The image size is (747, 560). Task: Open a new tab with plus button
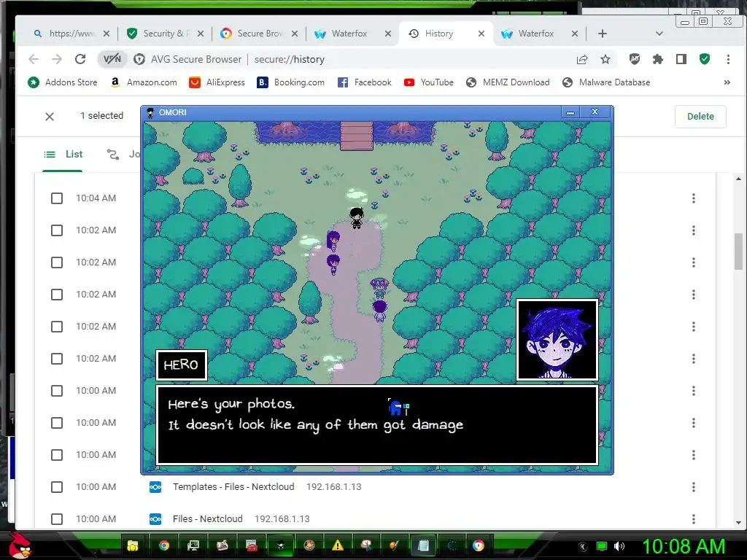tap(602, 34)
